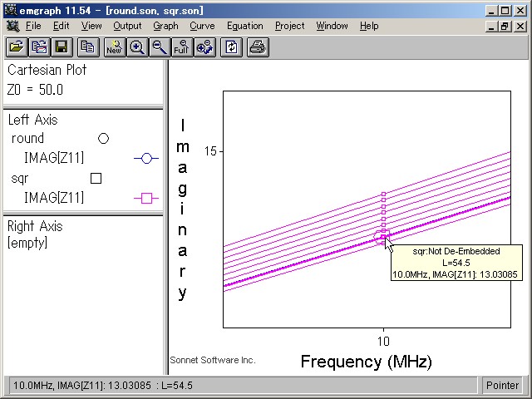Close the inner round.son, sqr.son document
This screenshot has width=532, height=399.
[x=520, y=26]
